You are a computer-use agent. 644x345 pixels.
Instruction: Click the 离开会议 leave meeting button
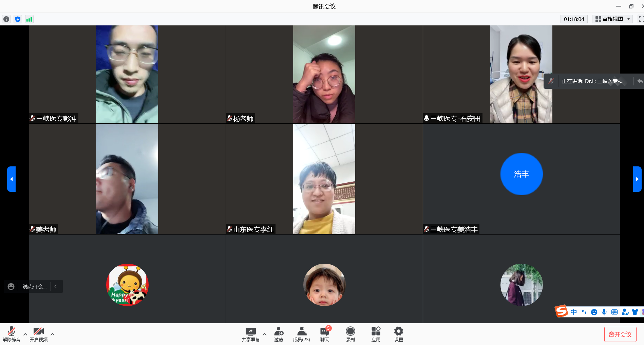(620, 334)
